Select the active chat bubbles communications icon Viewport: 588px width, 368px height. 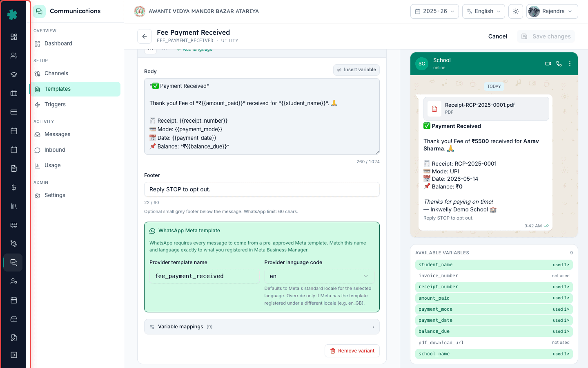click(14, 263)
